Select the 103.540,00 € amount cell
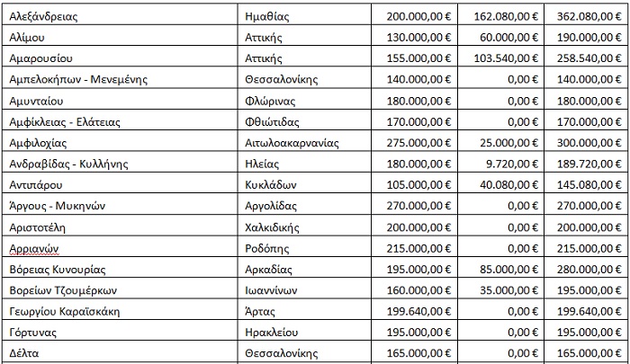This screenshot has height=364, width=630. (x=500, y=58)
